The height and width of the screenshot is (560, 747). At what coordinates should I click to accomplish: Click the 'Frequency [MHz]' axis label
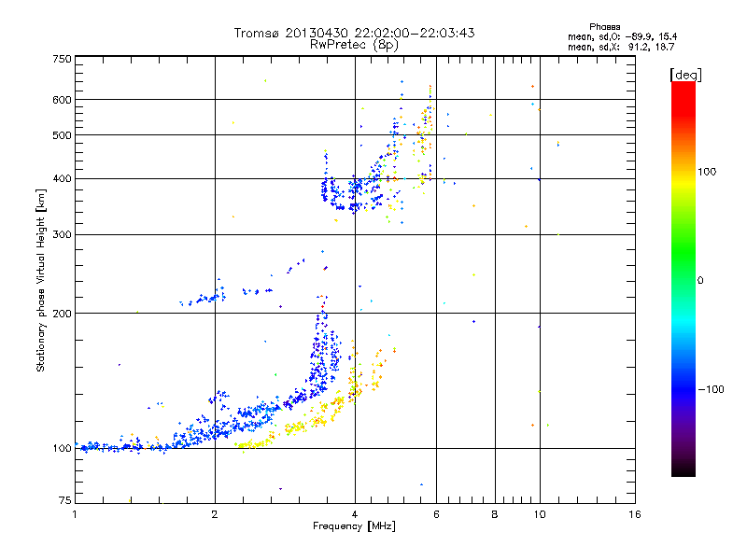354,526
